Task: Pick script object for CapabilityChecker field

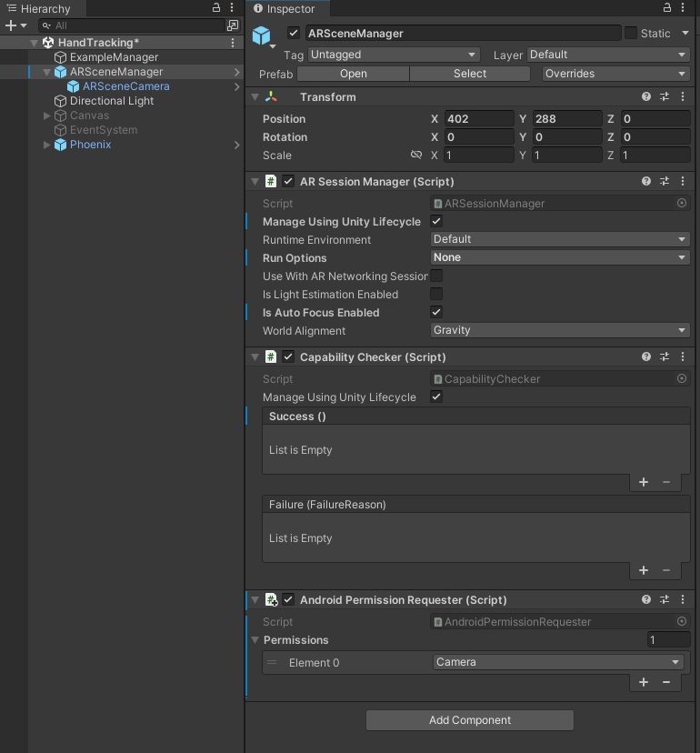Action: (x=682, y=379)
